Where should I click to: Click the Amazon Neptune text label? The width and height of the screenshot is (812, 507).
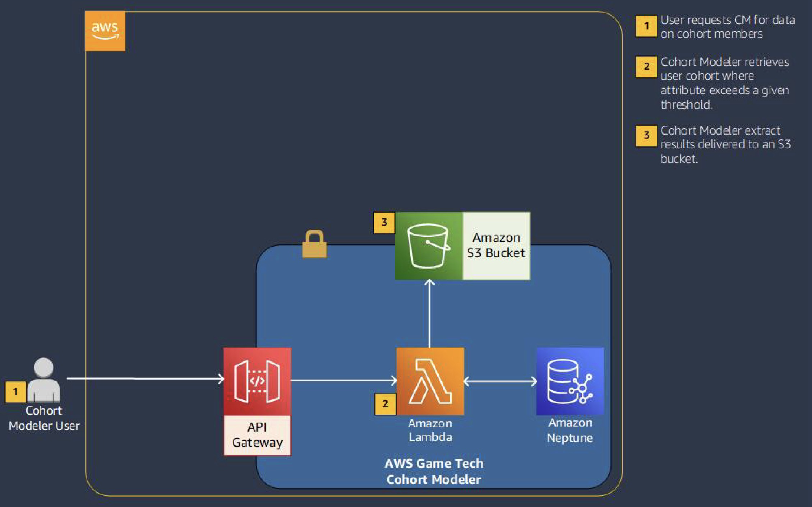(570, 430)
